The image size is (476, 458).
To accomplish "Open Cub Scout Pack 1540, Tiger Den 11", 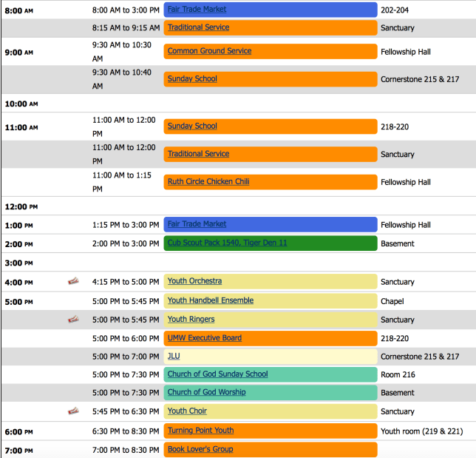I will click(x=227, y=243).
